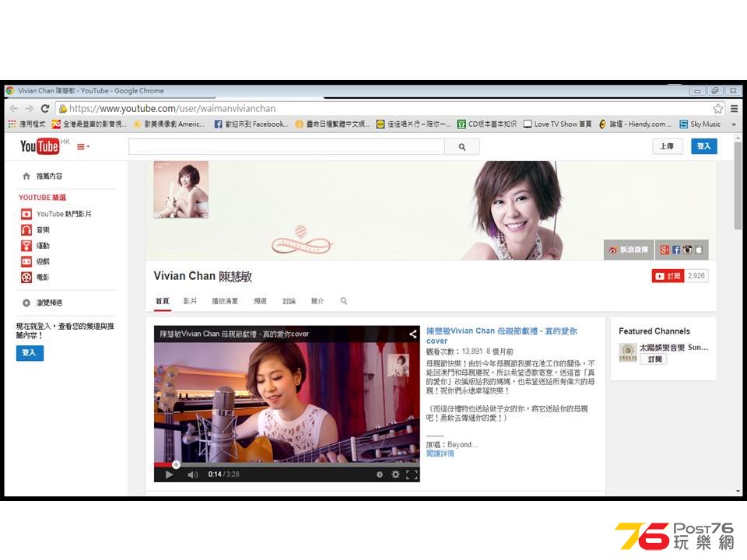Open the Instagram icon on banner

[x=687, y=250]
